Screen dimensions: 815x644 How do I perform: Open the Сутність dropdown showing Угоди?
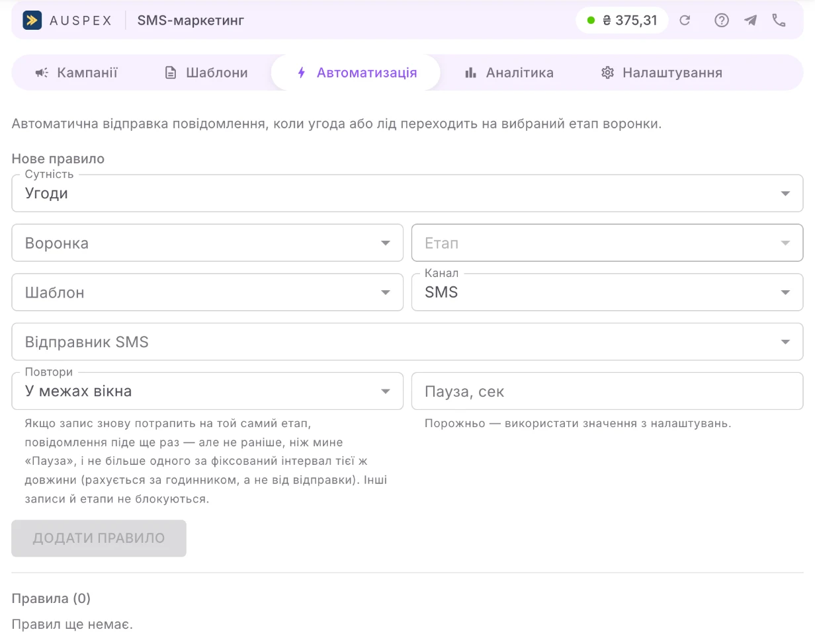click(x=407, y=193)
